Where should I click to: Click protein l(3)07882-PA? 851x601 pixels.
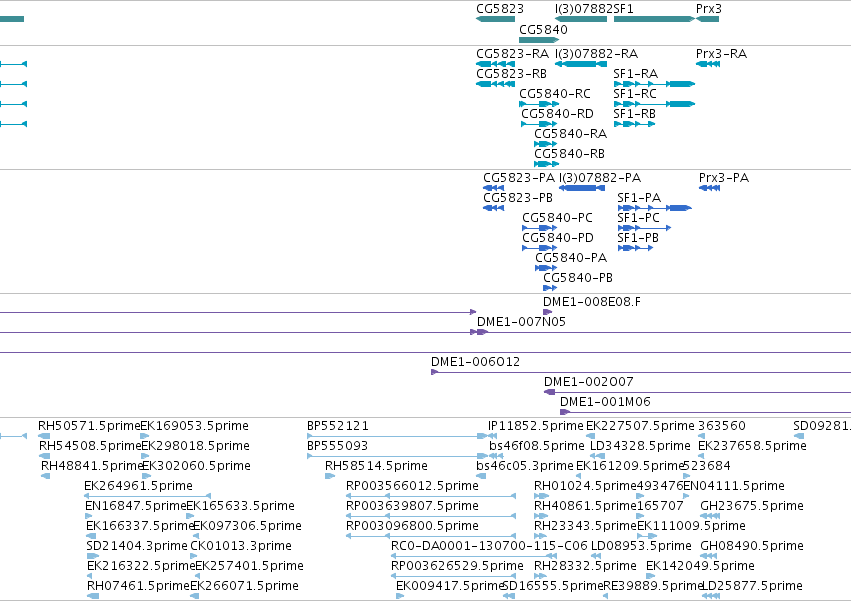[x=582, y=188]
